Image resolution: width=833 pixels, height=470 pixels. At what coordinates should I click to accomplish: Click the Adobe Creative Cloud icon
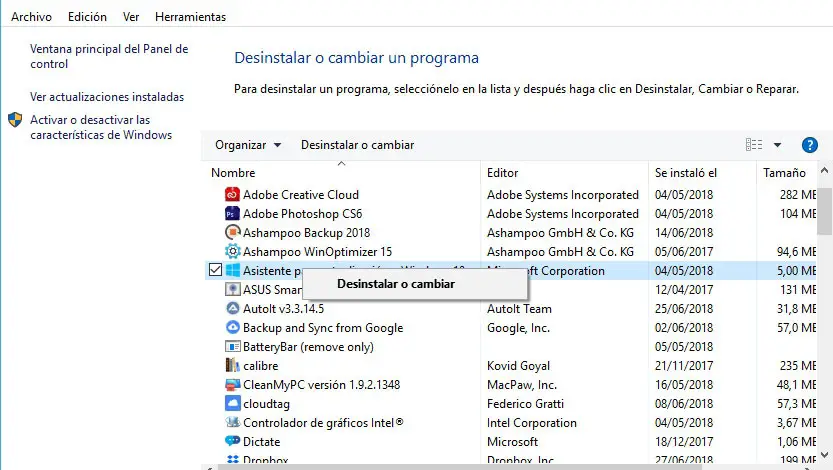(x=232, y=194)
